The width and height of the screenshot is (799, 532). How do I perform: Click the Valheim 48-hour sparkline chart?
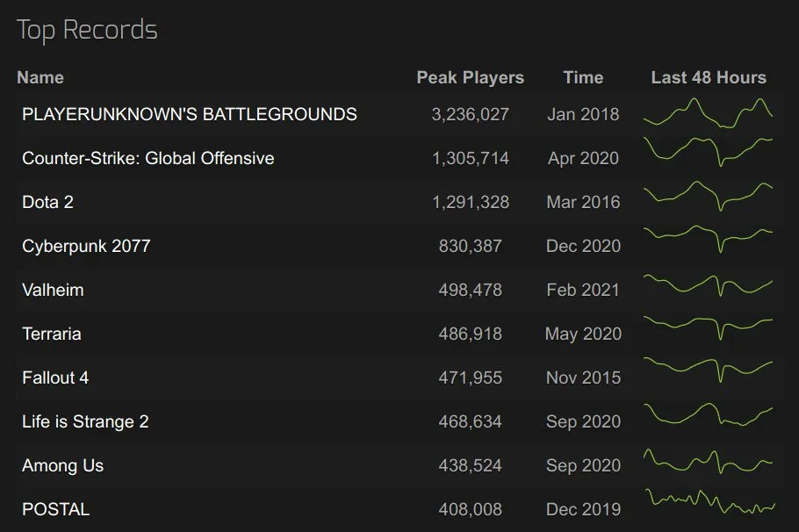pyautogui.click(x=708, y=285)
